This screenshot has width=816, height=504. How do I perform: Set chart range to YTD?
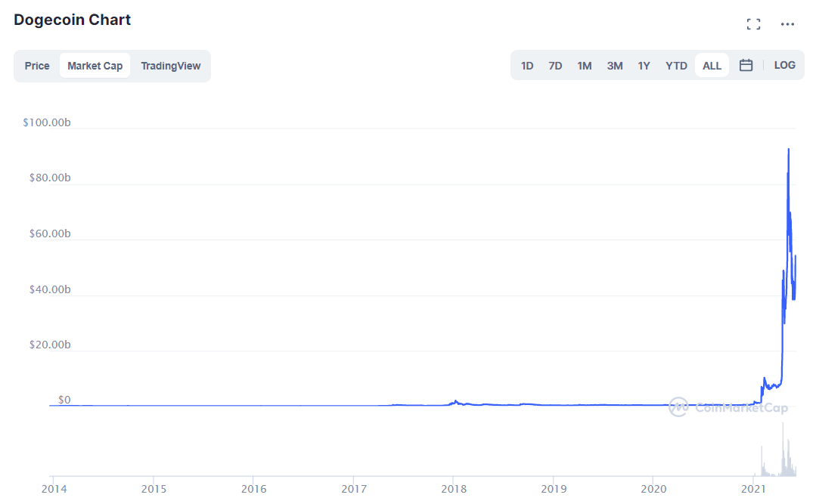676,66
